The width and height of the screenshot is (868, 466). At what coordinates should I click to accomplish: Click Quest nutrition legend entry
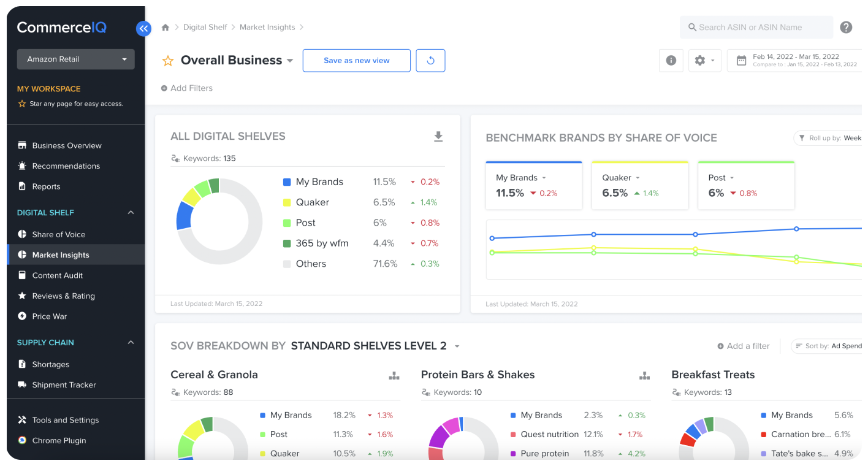point(549,434)
